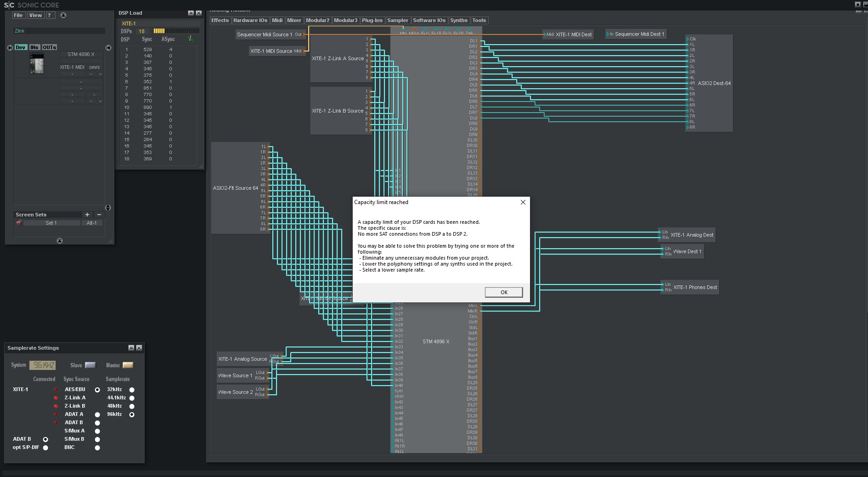Collapse bottom arrow of the Zlink panel
868x477 pixels.
[59, 241]
